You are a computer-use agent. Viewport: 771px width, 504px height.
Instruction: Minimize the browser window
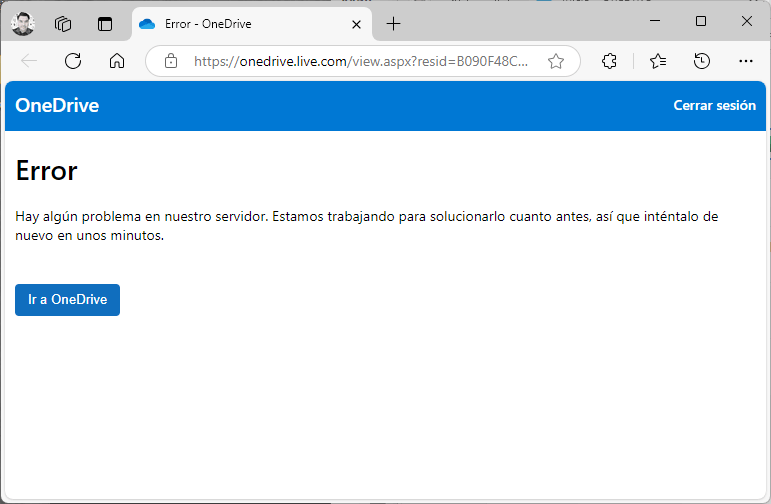pyautogui.click(x=654, y=21)
